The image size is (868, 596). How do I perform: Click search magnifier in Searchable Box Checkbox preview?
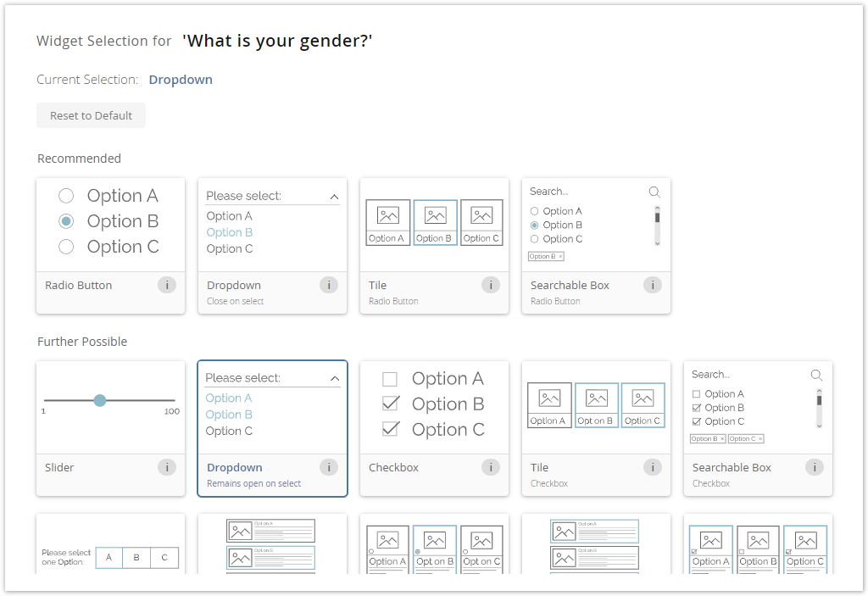click(816, 375)
